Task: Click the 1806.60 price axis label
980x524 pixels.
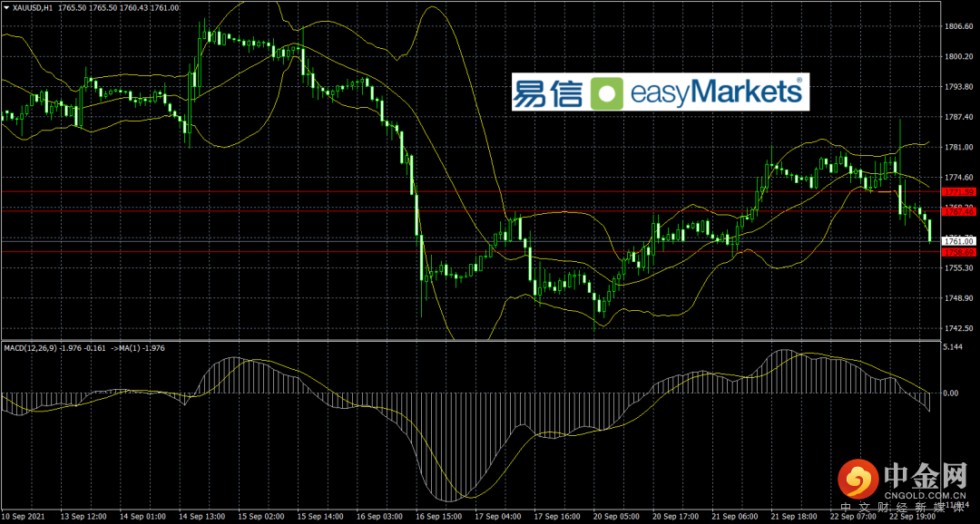Action: coord(959,26)
